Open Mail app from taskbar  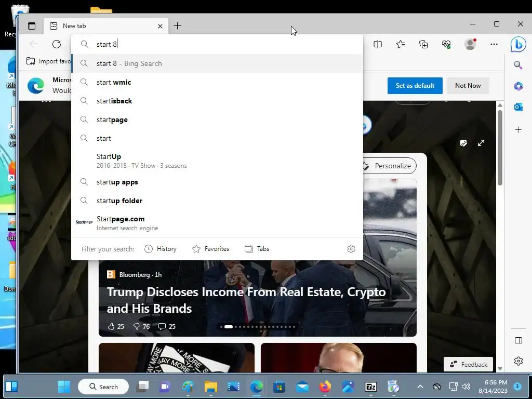click(x=302, y=387)
